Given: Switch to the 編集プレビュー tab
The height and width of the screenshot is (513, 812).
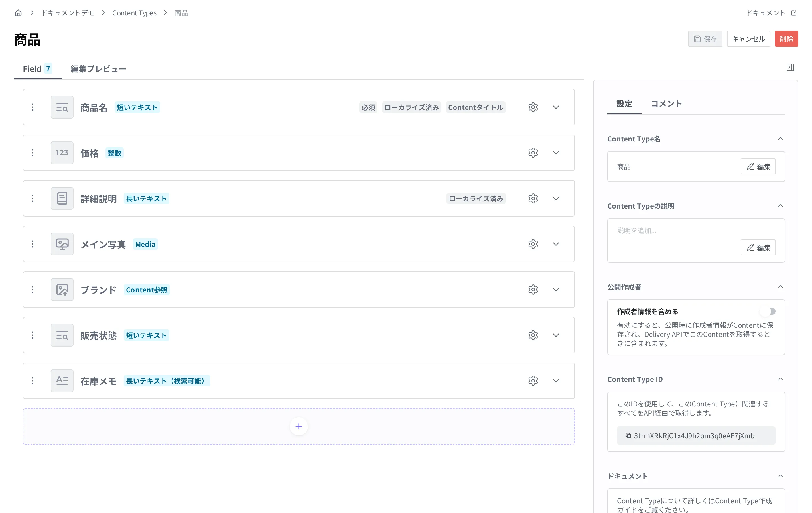Looking at the screenshot, I should tap(98, 69).
